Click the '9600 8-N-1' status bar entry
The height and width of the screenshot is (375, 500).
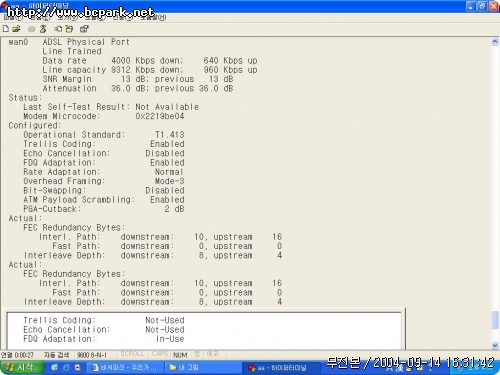click(92, 355)
